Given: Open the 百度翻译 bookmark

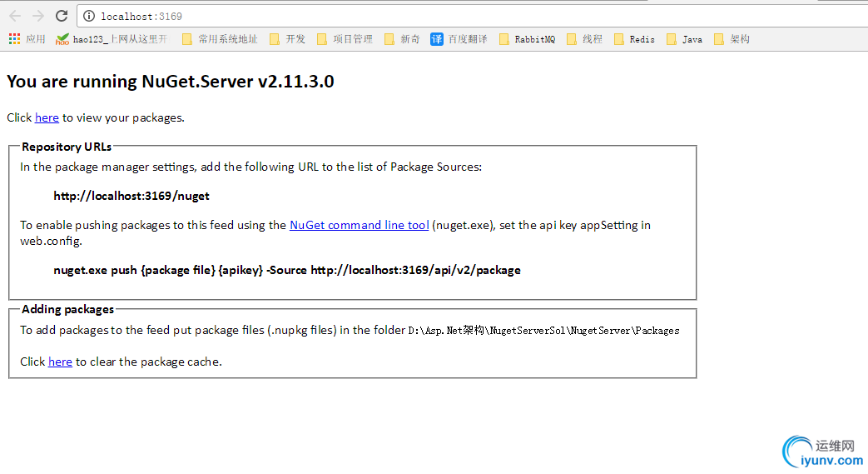Looking at the screenshot, I should point(459,39).
